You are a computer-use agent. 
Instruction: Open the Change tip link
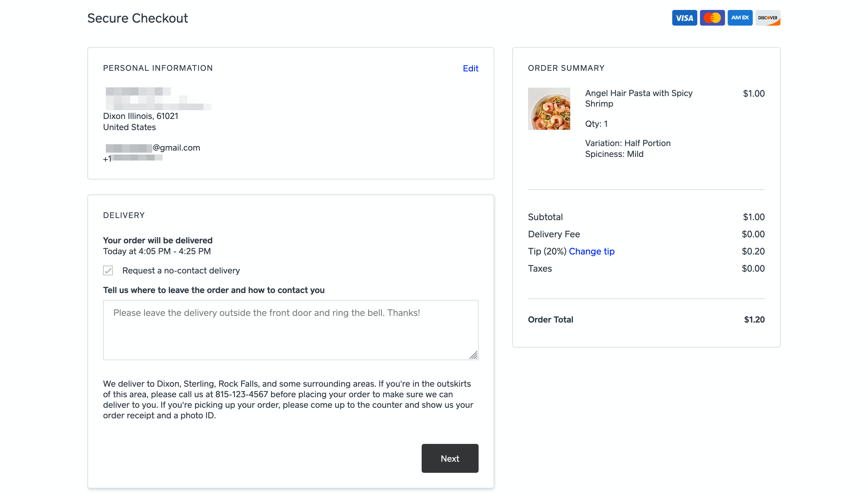[x=592, y=251]
